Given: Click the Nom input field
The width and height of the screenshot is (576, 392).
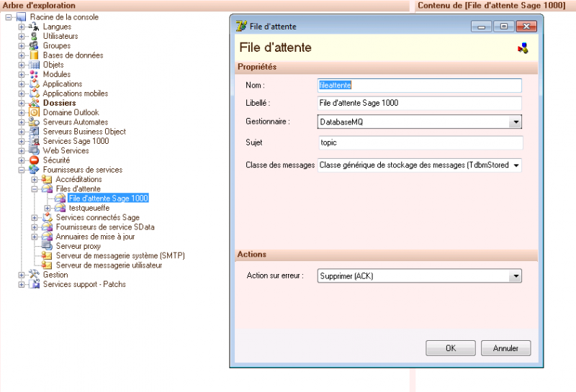Looking at the screenshot, I should (420, 85).
